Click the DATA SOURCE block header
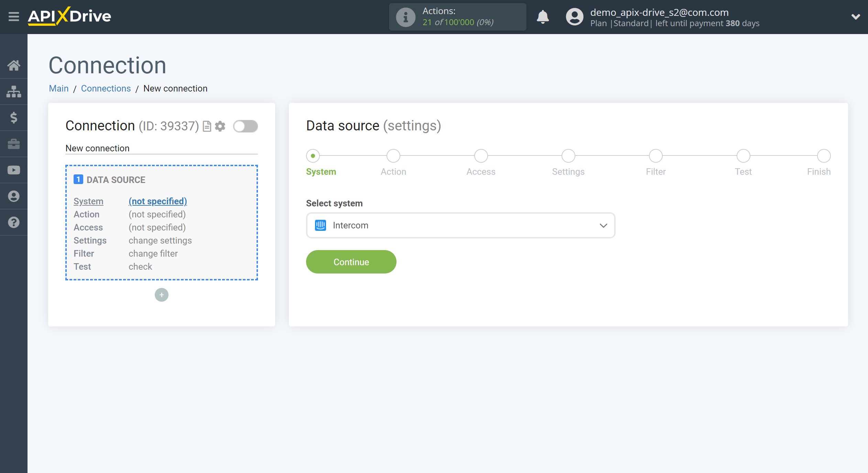Image resolution: width=868 pixels, height=473 pixels. pos(116,180)
